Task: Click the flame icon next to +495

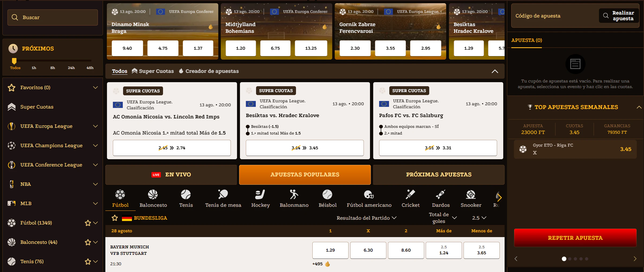Action: click(x=327, y=264)
